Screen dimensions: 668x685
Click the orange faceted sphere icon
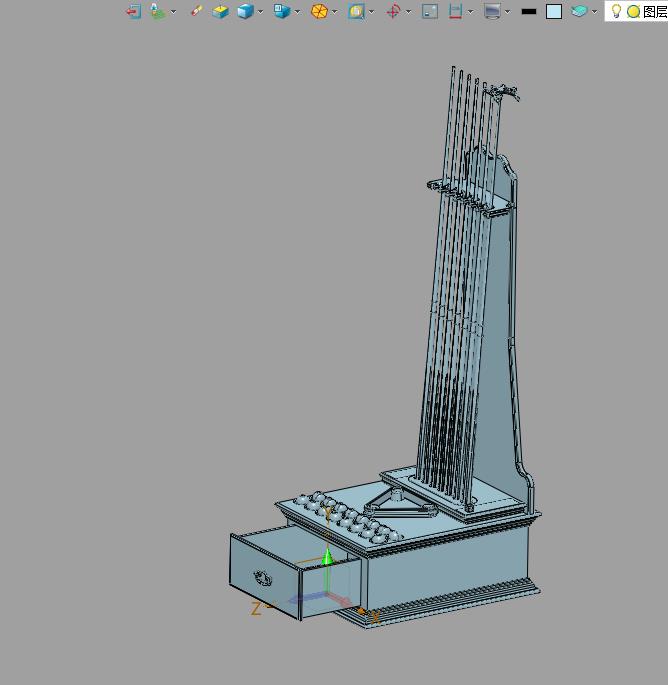click(319, 11)
